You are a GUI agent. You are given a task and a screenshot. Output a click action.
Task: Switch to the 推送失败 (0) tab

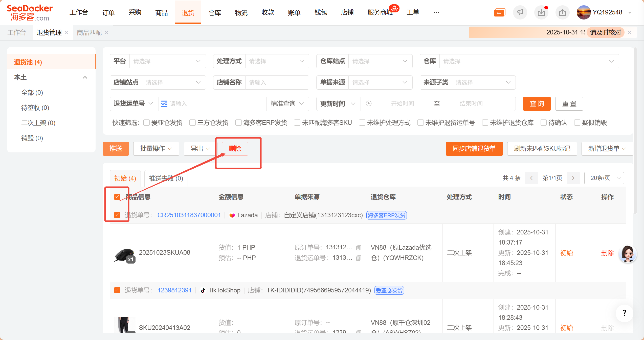(x=166, y=178)
